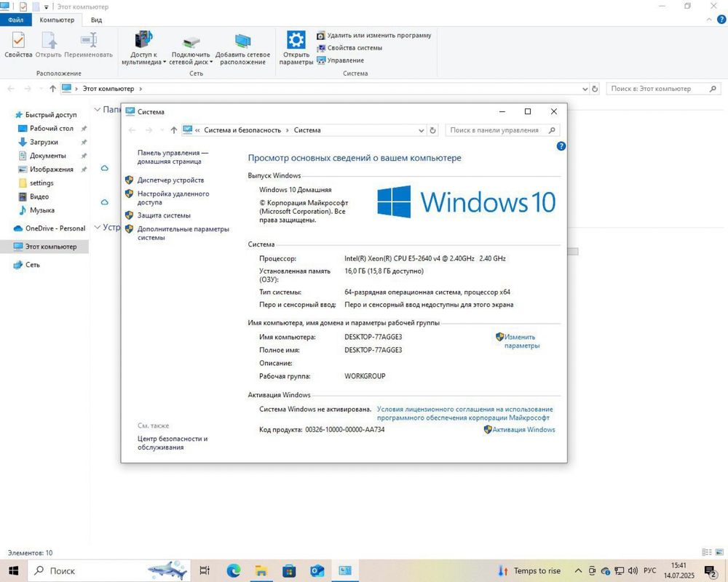Viewport: 728px width, 582px height.
Task: Expand the Подключить сетевой диск dropdown
Action: [211, 62]
